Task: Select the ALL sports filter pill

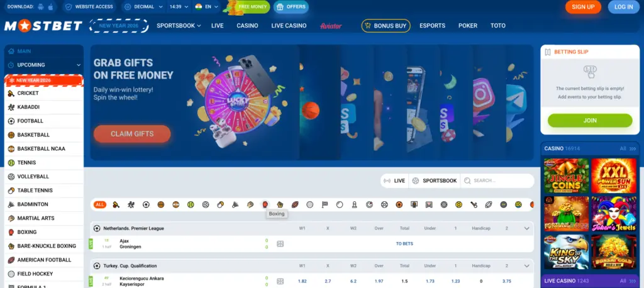Action: (100, 204)
